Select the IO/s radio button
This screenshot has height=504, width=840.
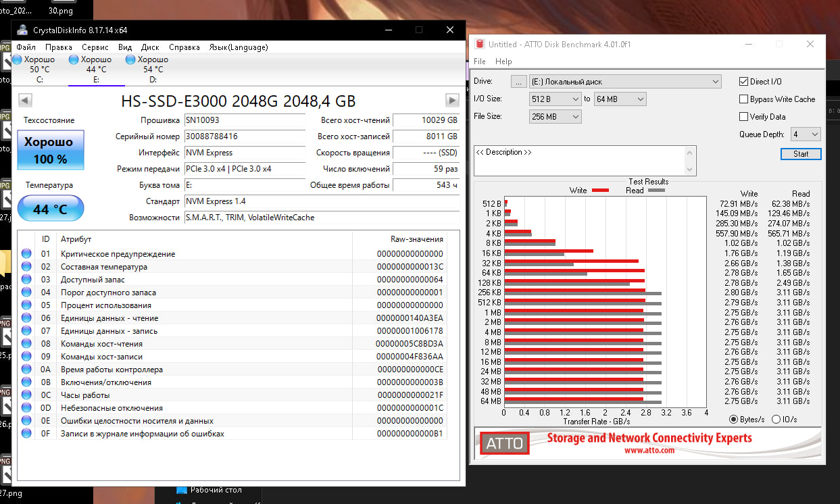click(776, 420)
